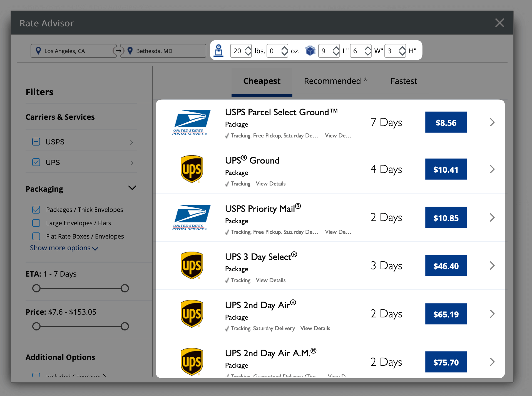532x396 pixels.
Task: Click the swap origin-destination arrow icon
Action: (x=118, y=51)
